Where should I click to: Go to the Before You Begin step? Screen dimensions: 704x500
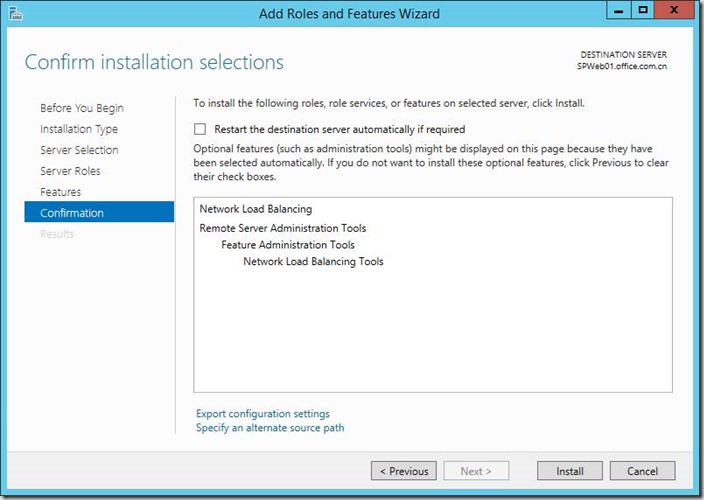(82, 108)
